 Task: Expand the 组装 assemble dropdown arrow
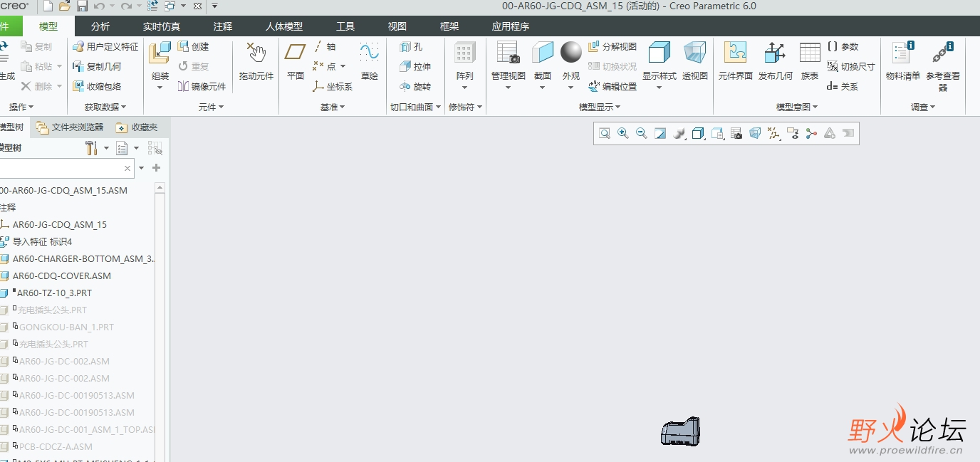[160, 88]
